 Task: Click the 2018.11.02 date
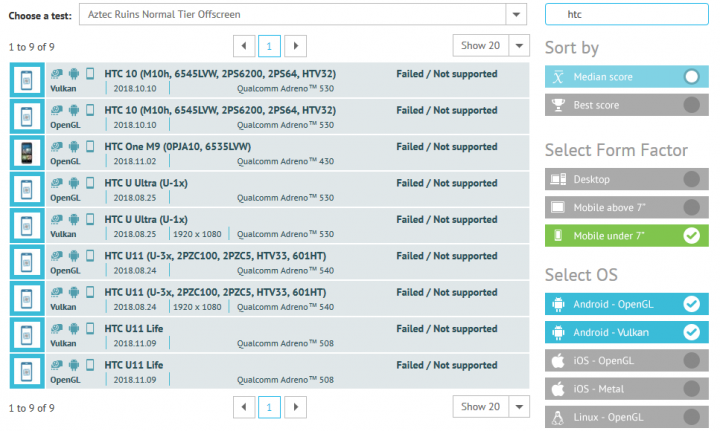135,161
